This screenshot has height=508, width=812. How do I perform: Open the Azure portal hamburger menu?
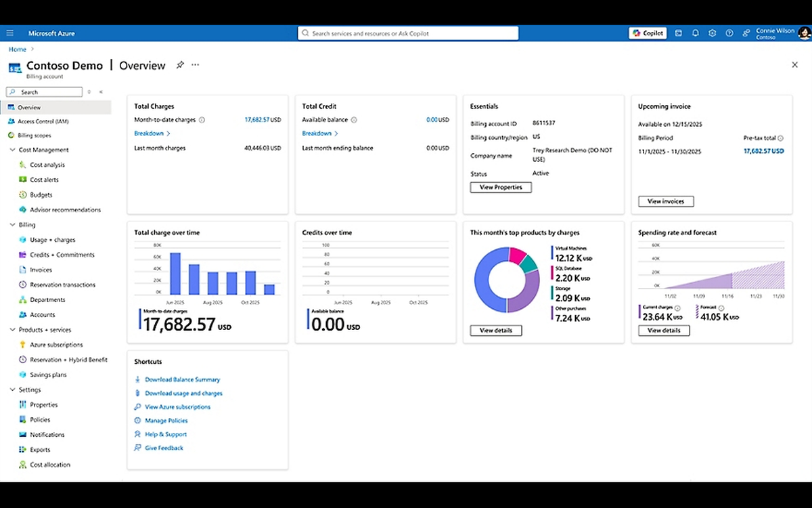tap(9, 33)
